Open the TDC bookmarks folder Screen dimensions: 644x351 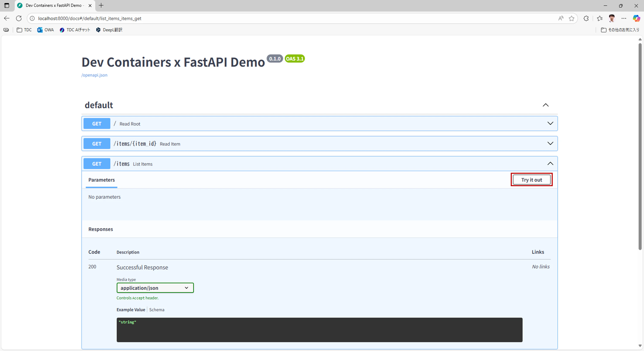(x=24, y=30)
